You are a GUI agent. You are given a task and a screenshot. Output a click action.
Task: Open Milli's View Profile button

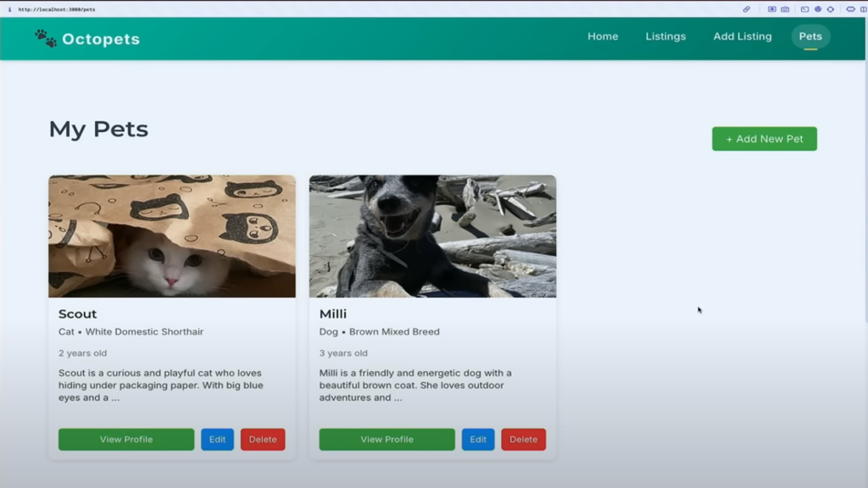coord(387,440)
